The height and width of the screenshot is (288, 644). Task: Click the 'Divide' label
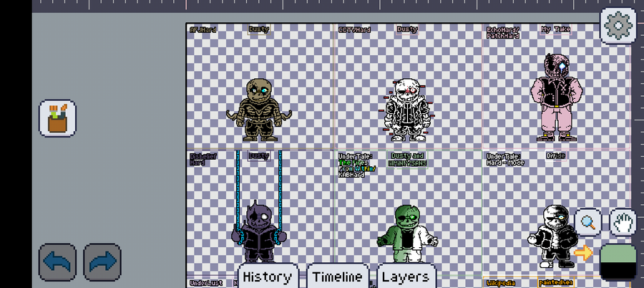556,156
